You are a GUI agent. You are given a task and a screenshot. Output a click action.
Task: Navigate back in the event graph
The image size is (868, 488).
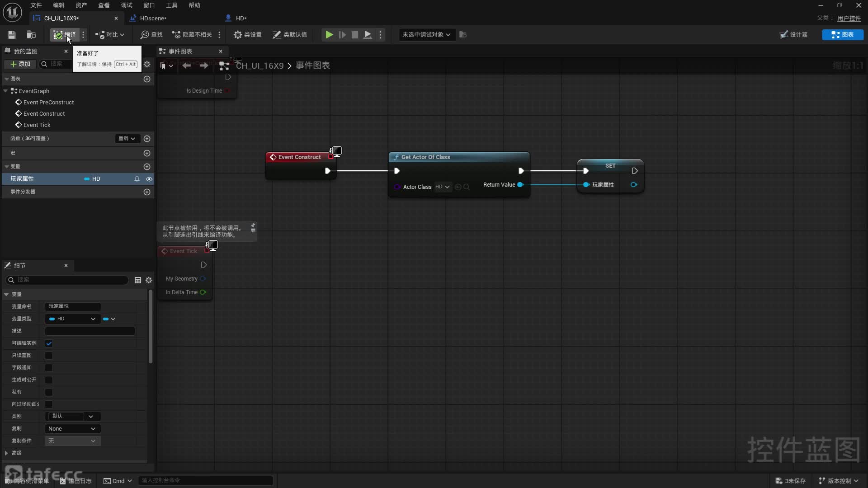[186, 66]
